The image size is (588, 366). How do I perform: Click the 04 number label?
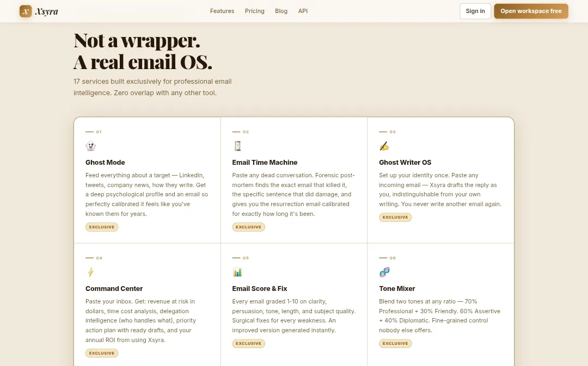(99, 258)
